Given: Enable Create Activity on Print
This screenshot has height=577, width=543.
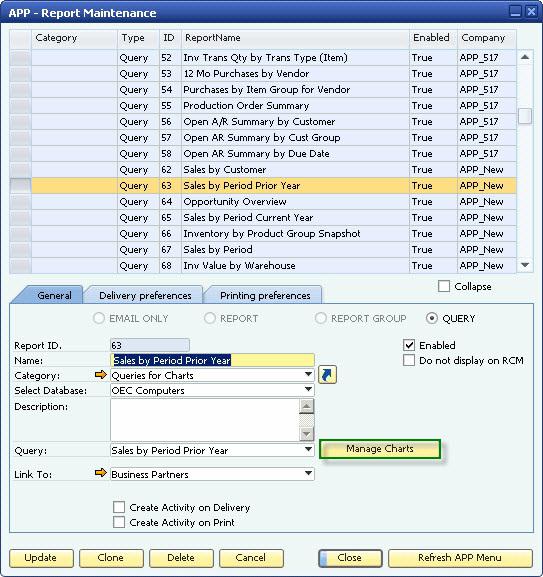Looking at the screenshot, I should click(x=119, y=522).
